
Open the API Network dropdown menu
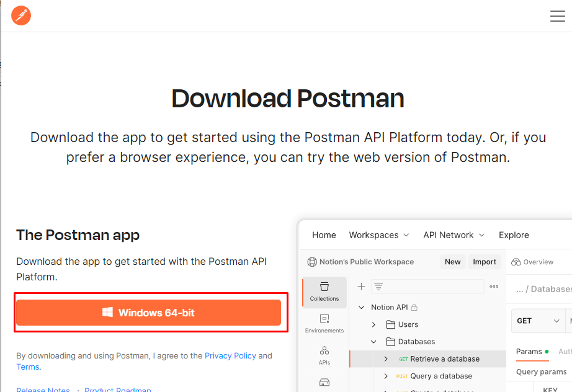click(x=454, y=235)
